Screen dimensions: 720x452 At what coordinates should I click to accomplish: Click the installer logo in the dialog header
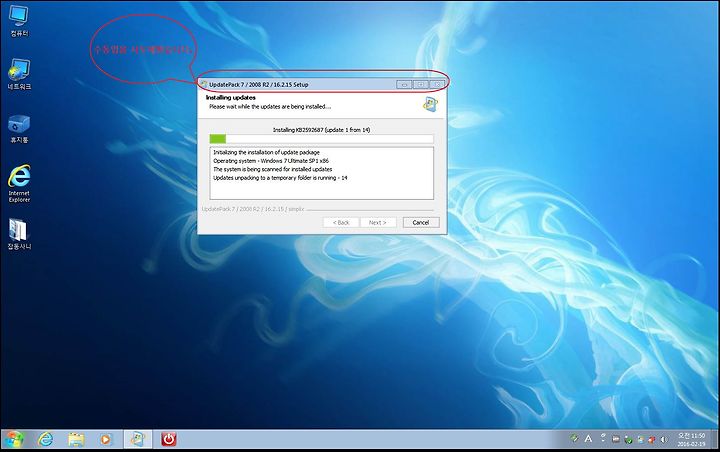430,104
